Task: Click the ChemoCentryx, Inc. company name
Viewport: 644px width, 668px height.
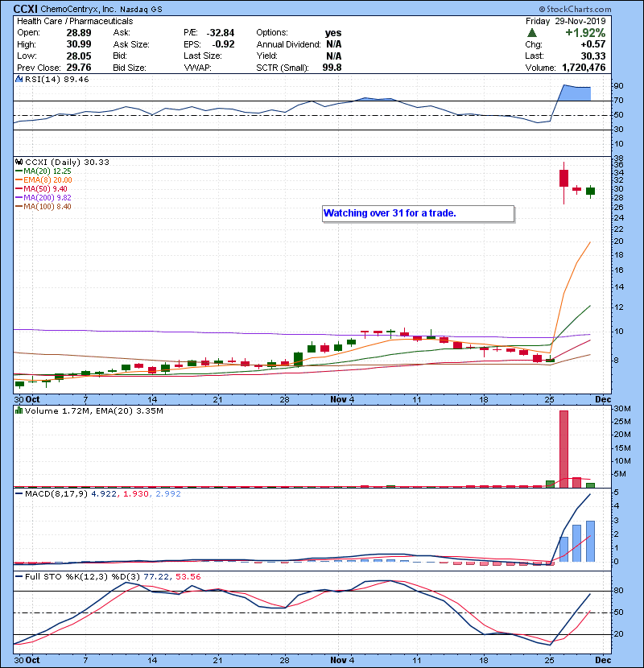Action: [x=78, y=9]
